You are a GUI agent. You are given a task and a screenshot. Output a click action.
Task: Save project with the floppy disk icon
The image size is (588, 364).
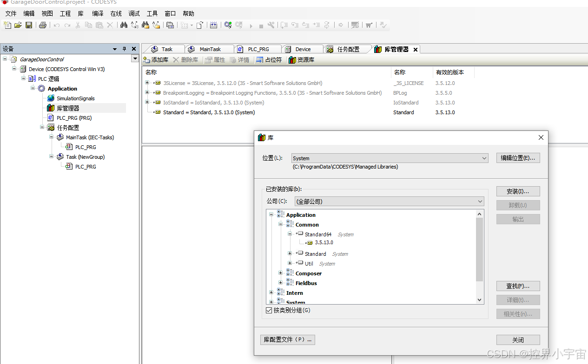[x=29, y=25]
